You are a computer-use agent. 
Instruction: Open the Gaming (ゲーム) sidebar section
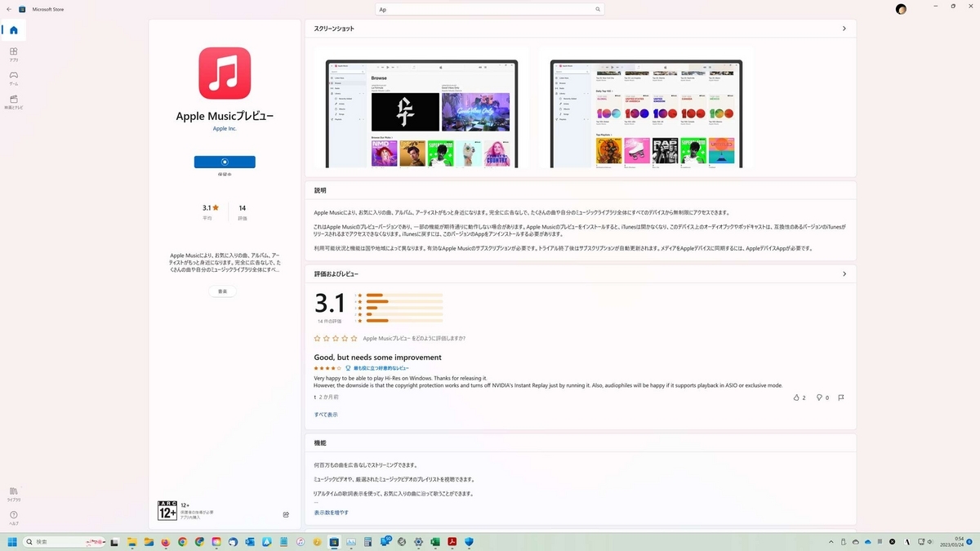point(13,78)
